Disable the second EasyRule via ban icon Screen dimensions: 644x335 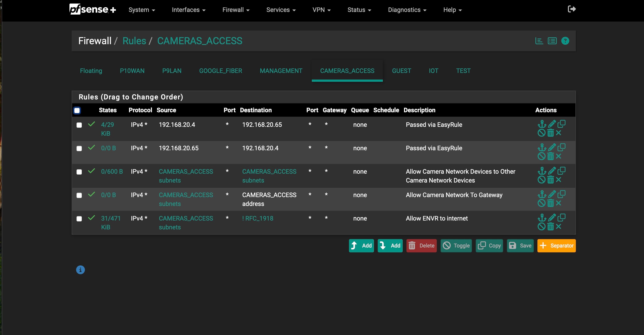coord(541,156)
